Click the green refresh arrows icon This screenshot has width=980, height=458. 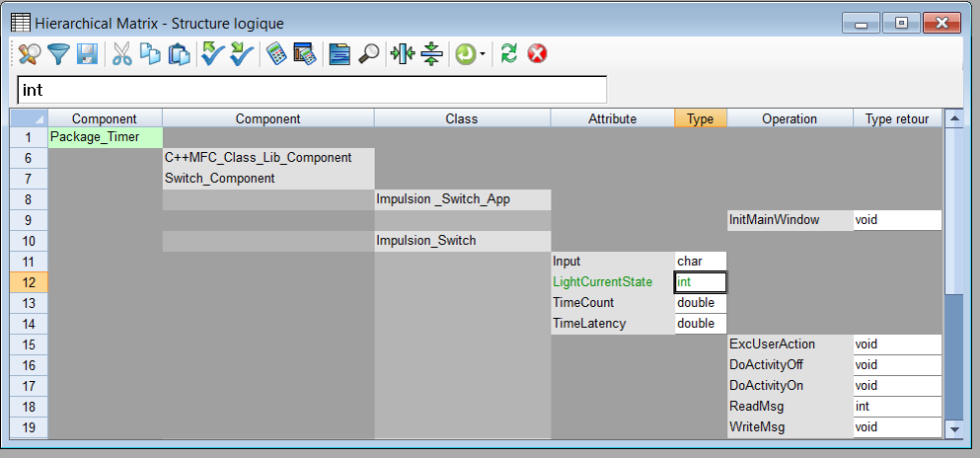[x=509, y=54]
